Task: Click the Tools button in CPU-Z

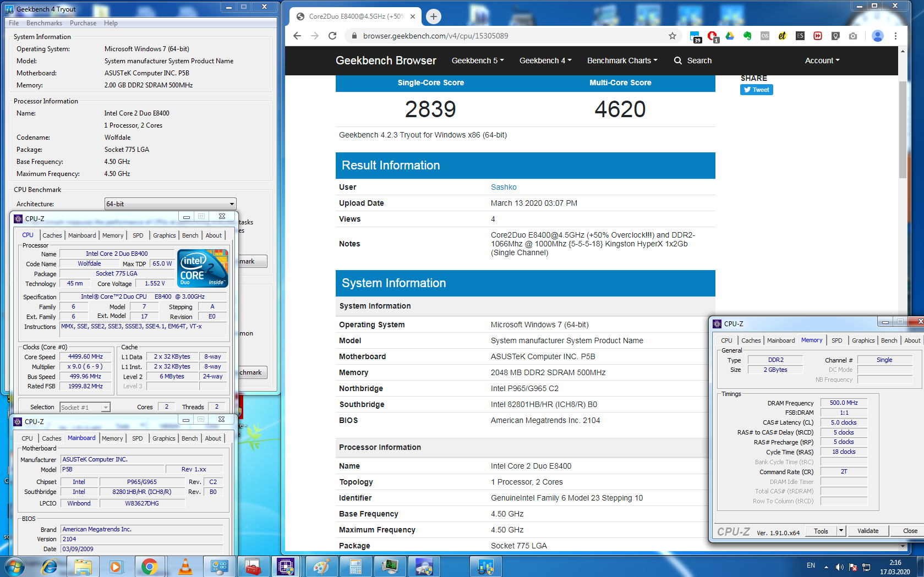Action: tap(821, 531)
